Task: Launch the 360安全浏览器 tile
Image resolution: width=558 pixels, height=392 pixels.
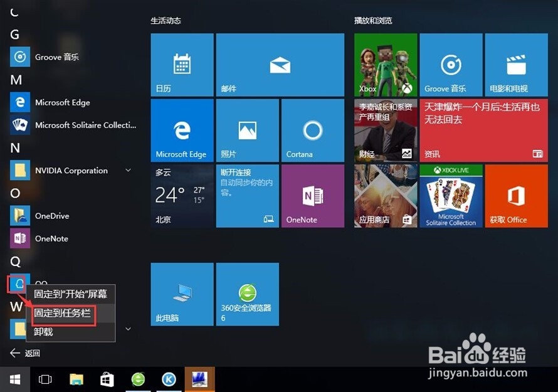Action: click(x=247, y=294)
